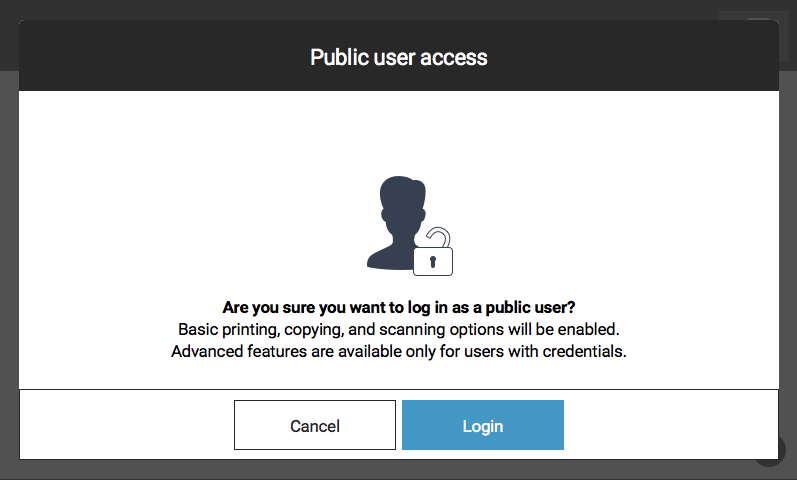The height and width of the screenshot is (480, 797).
Task: Confirm public access with the Login button
Action: point(482,425)
